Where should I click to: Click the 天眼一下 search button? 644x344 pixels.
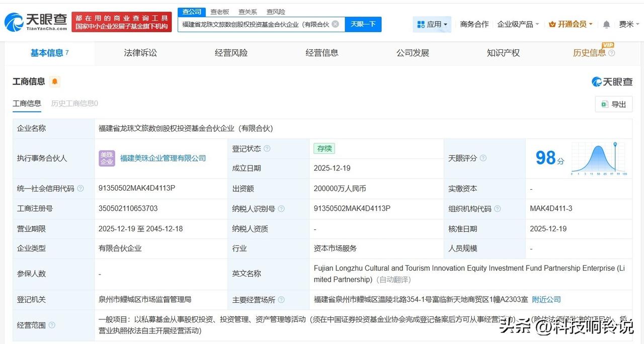pos(363,24)
